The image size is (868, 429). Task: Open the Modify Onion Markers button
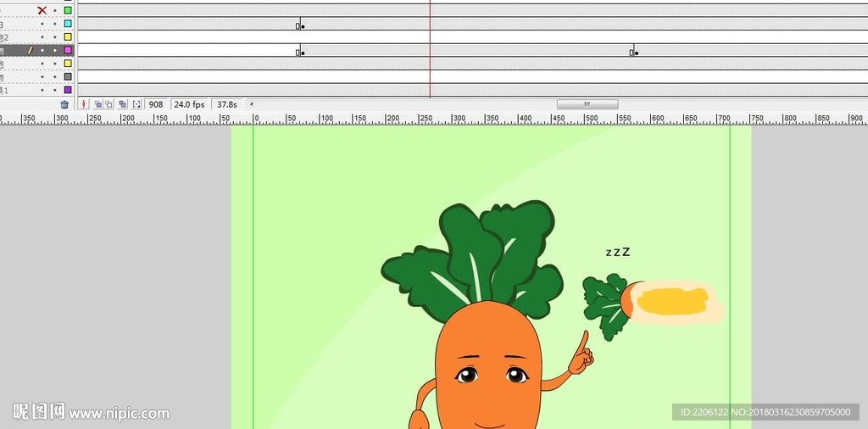(136, 104)
